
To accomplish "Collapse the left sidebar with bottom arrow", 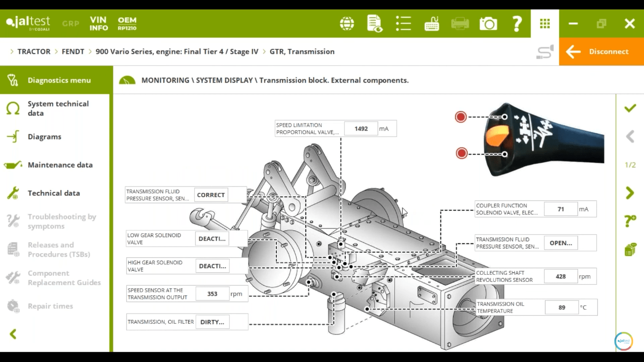I will [x=13, y=334].
